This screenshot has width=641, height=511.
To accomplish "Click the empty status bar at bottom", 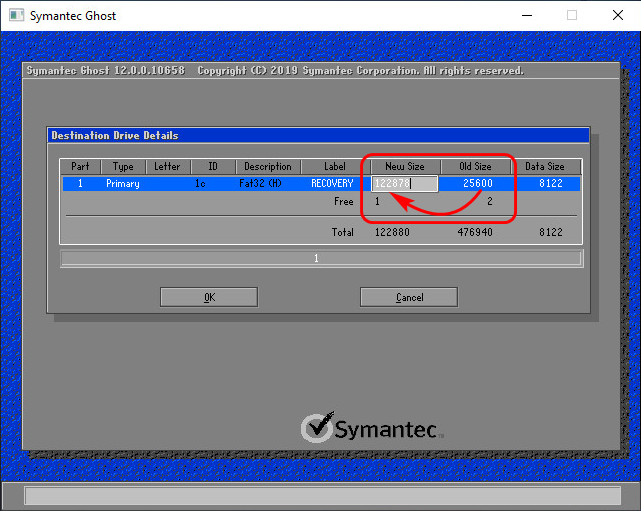I will [323, 495].
